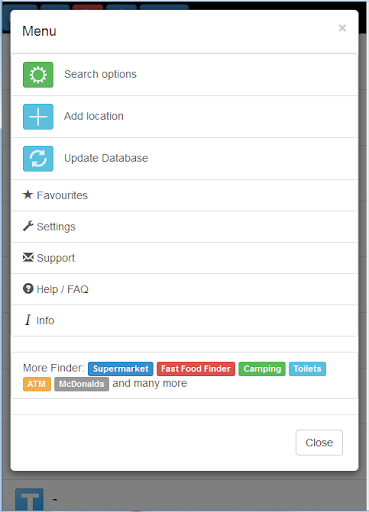Open the Supermarket finder tag
369x512 pixels.
point(121,369)
